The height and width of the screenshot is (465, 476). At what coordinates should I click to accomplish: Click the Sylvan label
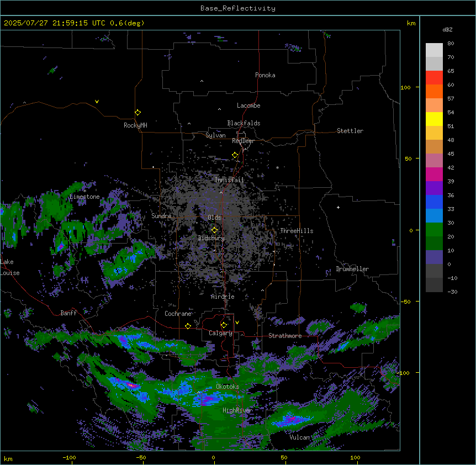tap(215, 135)
